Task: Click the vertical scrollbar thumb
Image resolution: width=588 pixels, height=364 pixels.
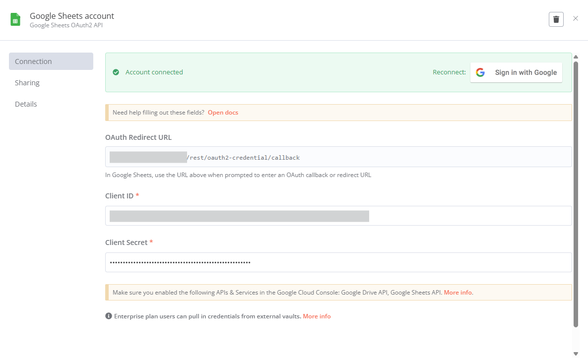Action: click(576, 194)
